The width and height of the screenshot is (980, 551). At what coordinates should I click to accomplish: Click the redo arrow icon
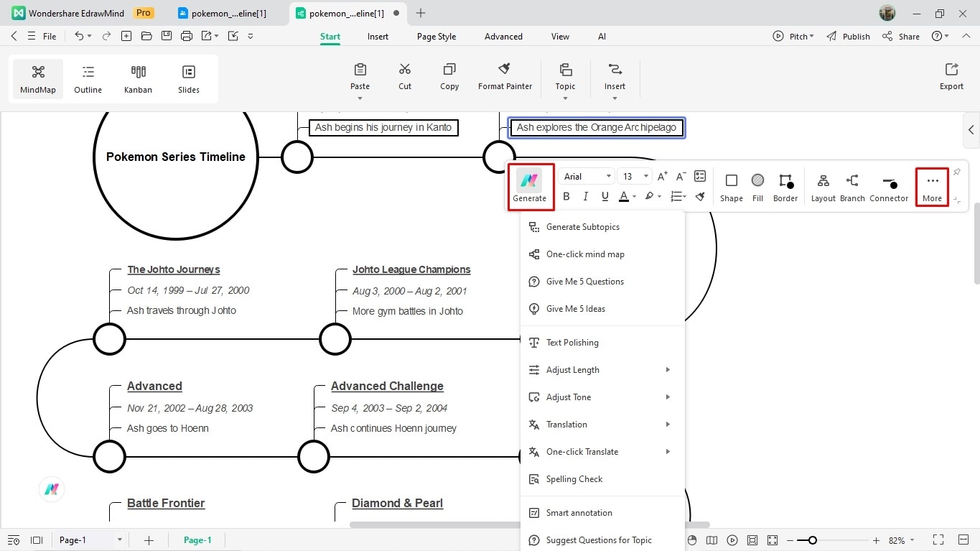(x=106, y=36)
